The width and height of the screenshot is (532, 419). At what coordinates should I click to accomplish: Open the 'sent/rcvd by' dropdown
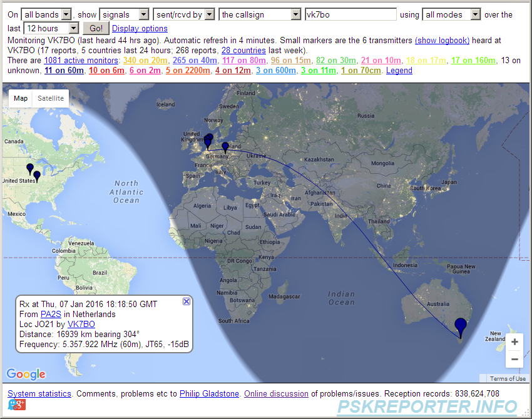tap(183, 14)
